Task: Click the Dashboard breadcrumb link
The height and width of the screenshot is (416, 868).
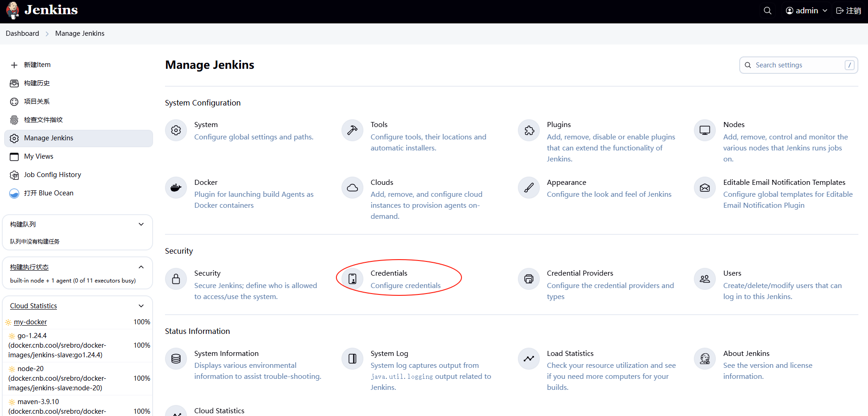Action: point(22,33)
